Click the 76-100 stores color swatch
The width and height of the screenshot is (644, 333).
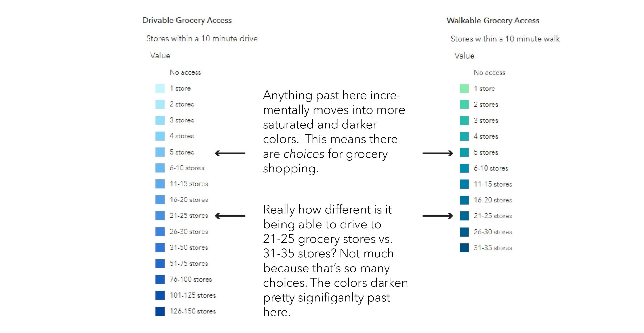tap(160, 279)
